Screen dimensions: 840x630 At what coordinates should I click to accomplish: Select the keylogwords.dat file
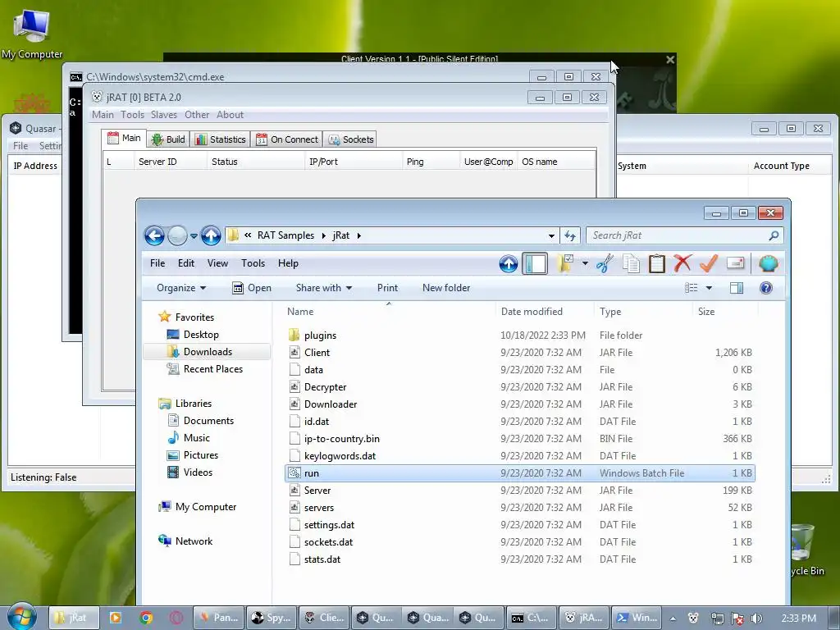tap(340, 456)
